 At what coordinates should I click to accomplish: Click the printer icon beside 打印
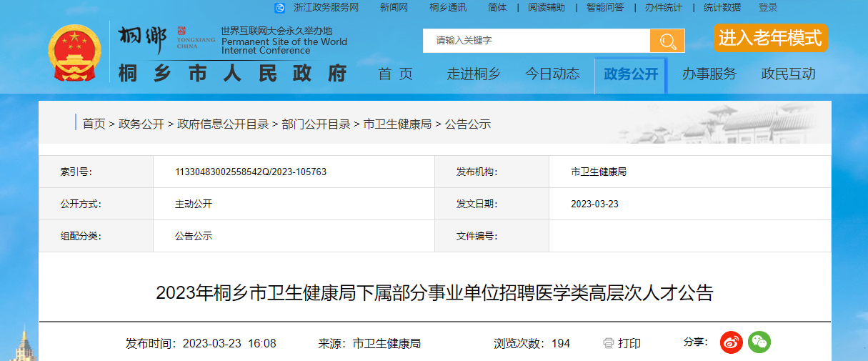[x=608, y=344]
